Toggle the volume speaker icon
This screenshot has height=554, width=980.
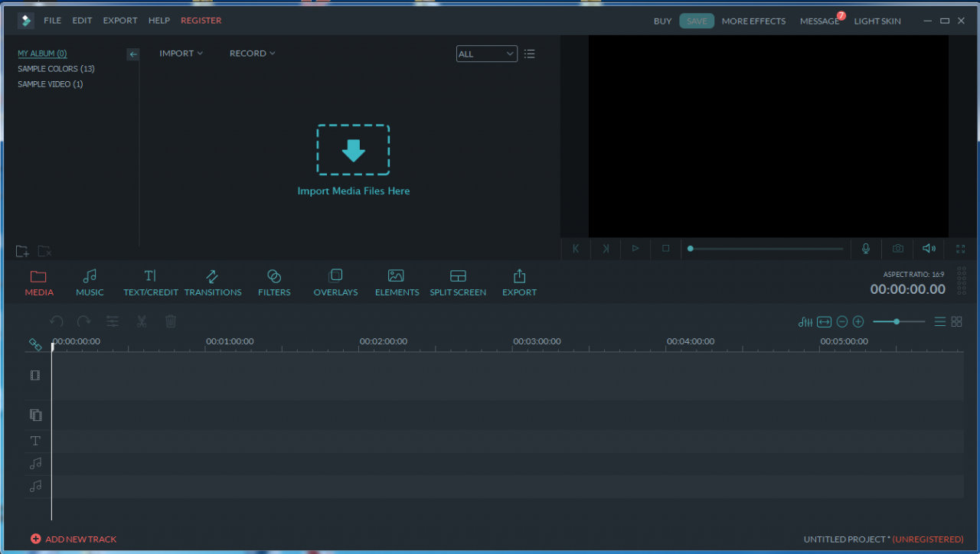[929, 249]
